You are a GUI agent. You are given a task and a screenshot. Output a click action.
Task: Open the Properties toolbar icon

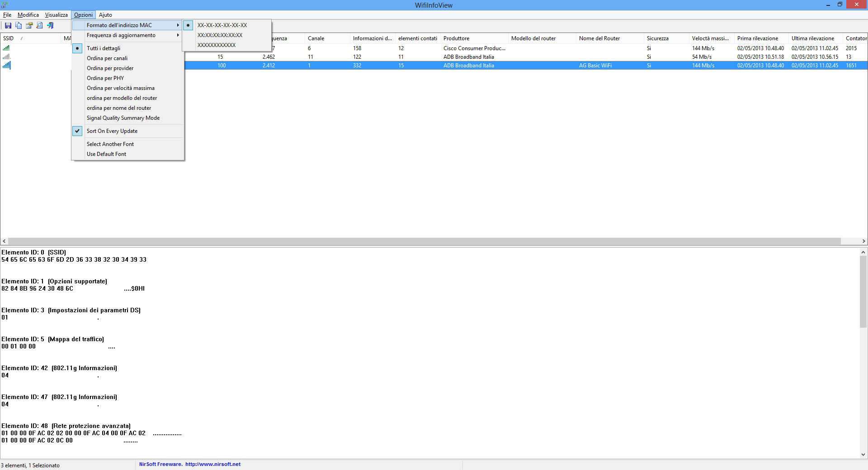point(29,25)
